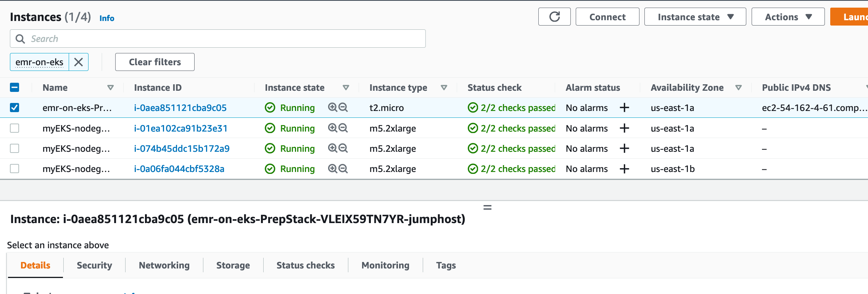Screen dimensions: 868x294
Task: Select checkbox for instance i-0a06fa044cbf5328a
Action: [14, 169]
